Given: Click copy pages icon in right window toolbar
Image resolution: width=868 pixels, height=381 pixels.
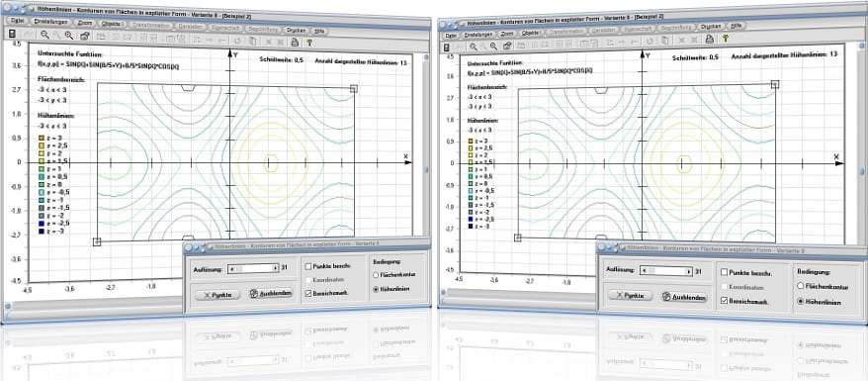Looking at the screenshot, I should (x=664, y=40).
